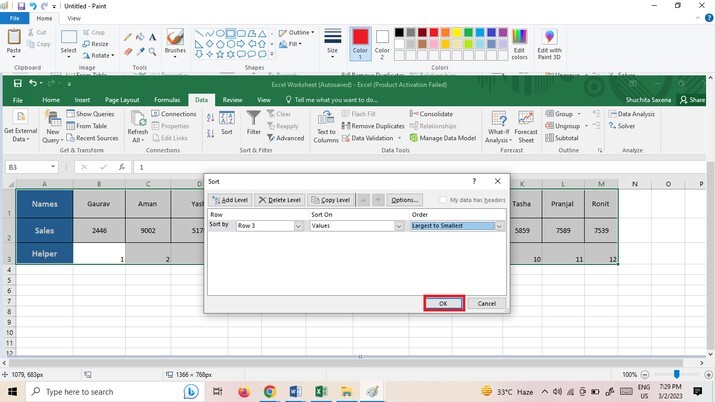Screen dimensions: 715x402
Task: Open the Sort dialog help question mark
Action: [x=474, y=181]
